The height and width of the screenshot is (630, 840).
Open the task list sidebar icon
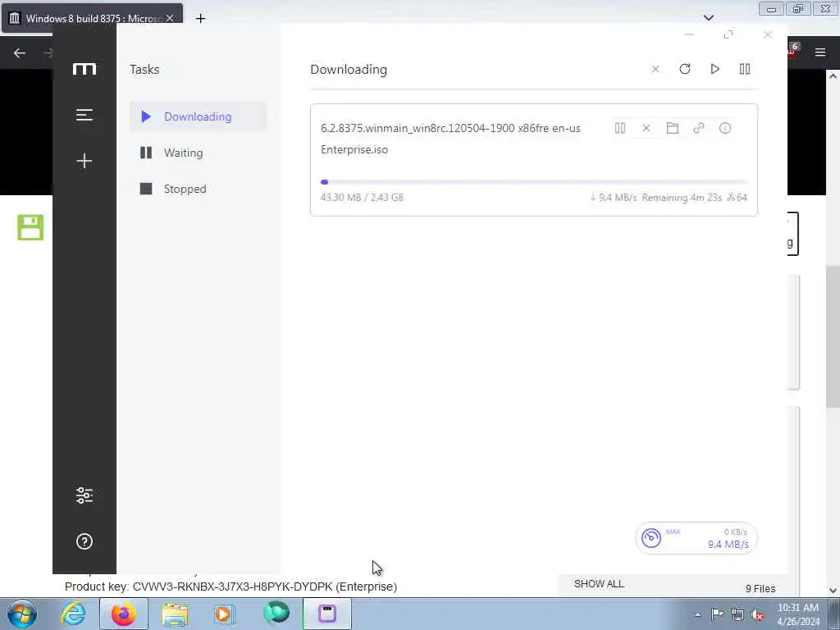coord(84,115)
